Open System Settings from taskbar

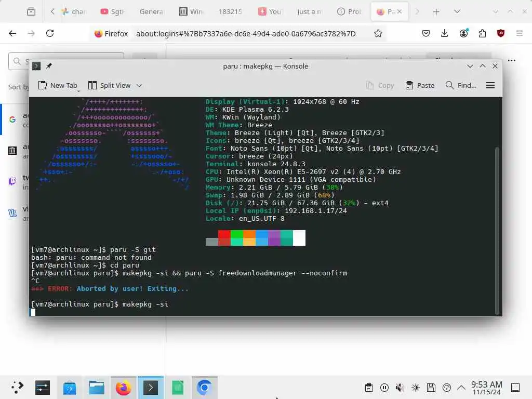pos(43,388)
